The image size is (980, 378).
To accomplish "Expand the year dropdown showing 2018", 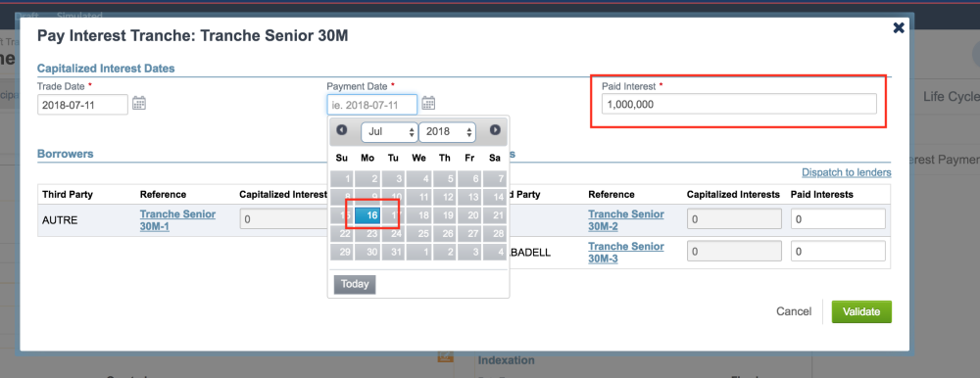I will click(x=448, y=132).
